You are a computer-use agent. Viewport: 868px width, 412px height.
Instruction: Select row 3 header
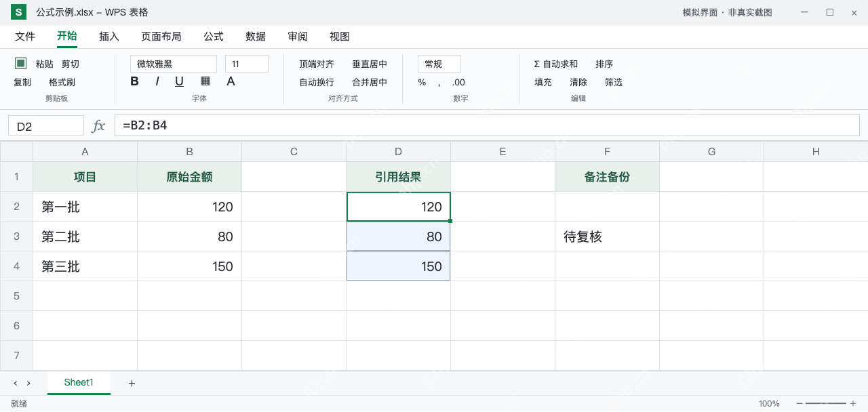click(16, 236)
